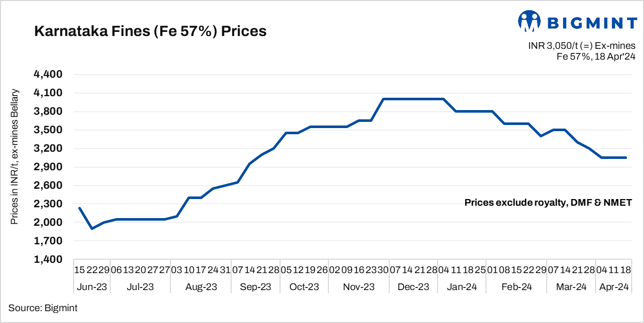Select the Jun-23 month label
644x323 pixels.
click(93, 287)
